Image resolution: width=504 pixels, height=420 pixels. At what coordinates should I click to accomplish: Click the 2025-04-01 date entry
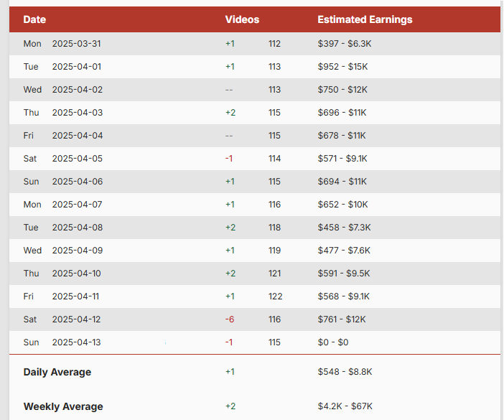[x=77, y=67]
